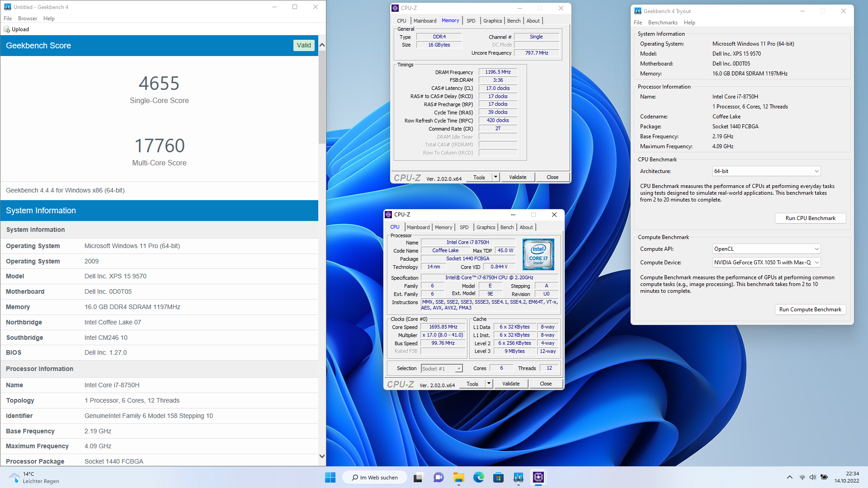Open volume tray icon

tap(812, 477)
